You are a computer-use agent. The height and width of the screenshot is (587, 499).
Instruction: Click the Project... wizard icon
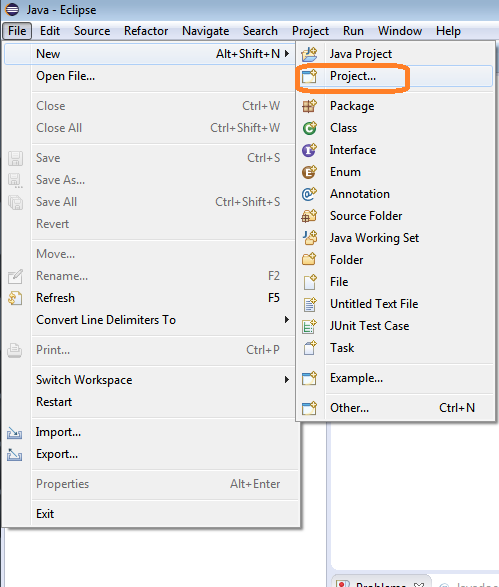(309, 76)
